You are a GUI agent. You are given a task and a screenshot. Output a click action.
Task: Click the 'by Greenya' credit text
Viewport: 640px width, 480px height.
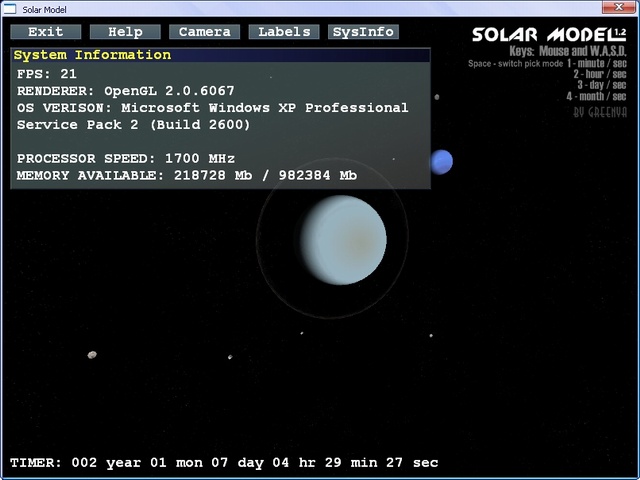(599, 112)
